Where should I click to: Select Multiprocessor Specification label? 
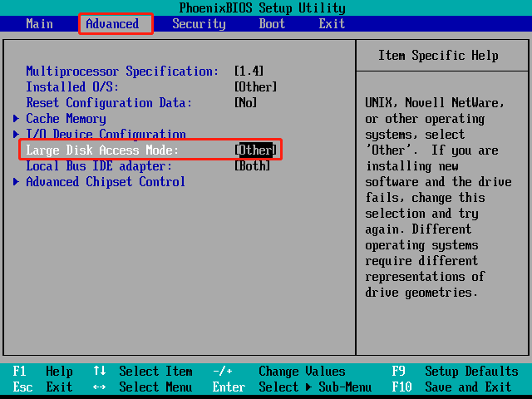pyautogui.click(x=122, y=71)
